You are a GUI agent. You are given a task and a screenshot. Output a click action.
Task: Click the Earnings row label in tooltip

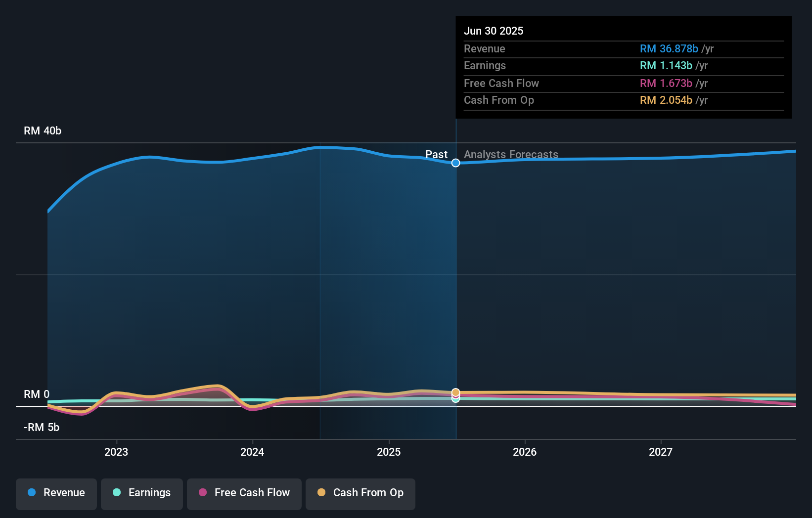485,66
